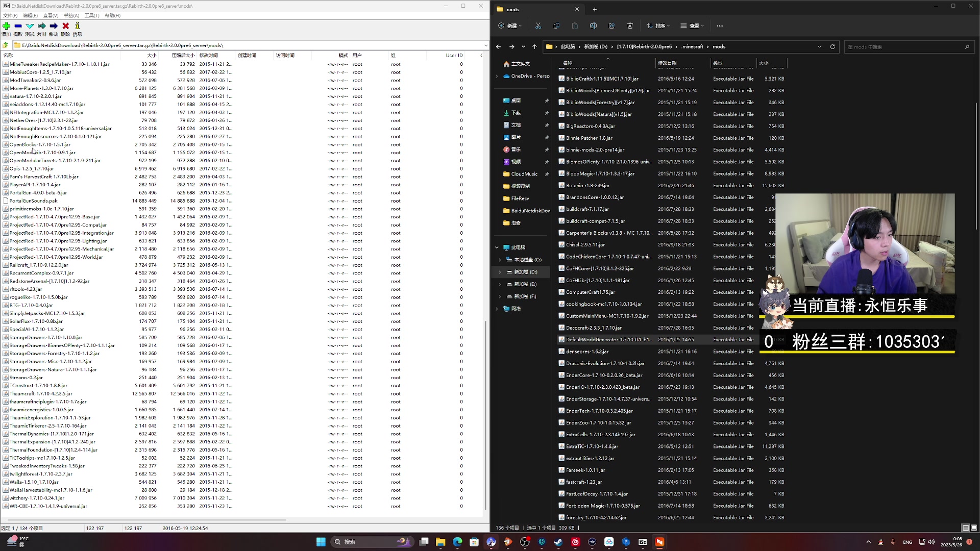980x551 pixels.
Task: Click the Explorer trash delete icon
Action: (x=630, y=26)
